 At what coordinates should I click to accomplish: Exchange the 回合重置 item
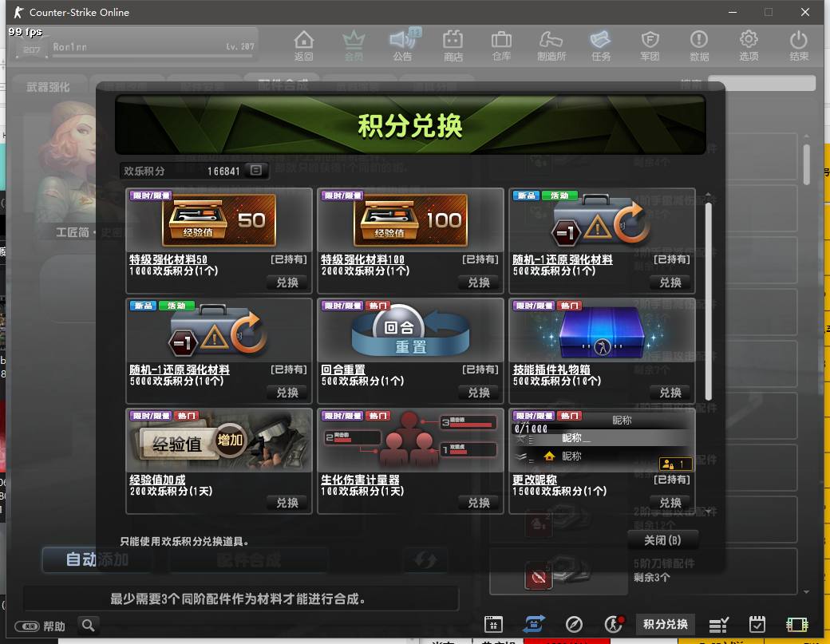tap(479, 393)
